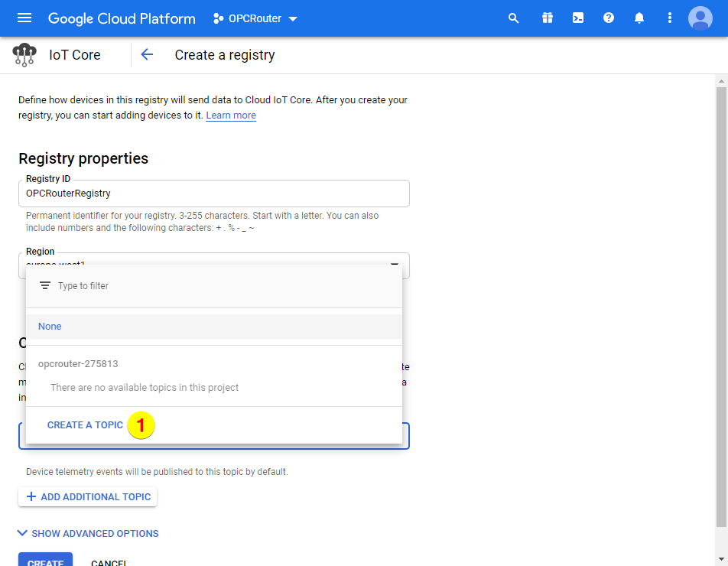Click the gifts/free trial icon in the toolbar
The width and height of the screenshot is (728, 566).
point(547,18)
